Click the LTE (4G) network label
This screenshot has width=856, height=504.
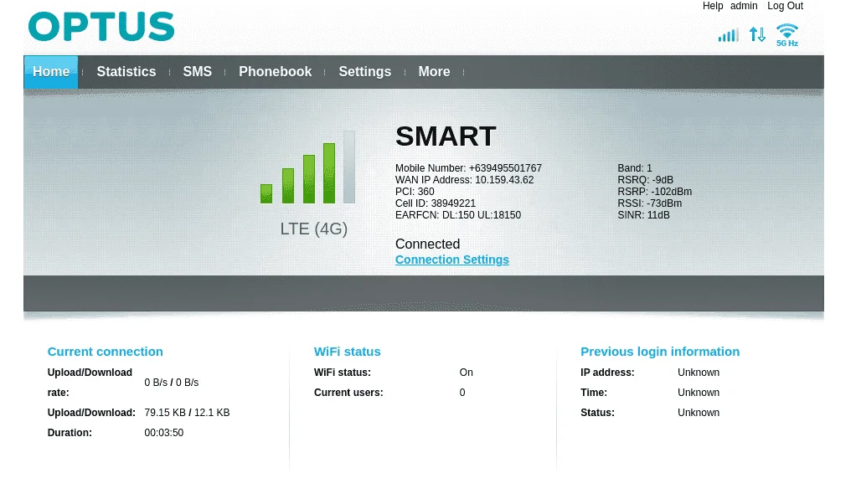pos(314,229)
